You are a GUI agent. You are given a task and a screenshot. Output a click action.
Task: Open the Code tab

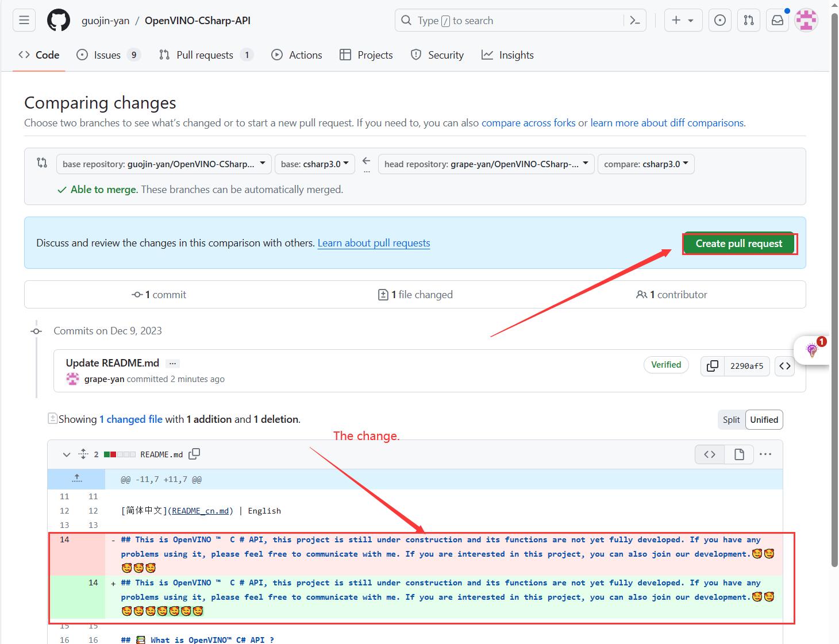39,55
